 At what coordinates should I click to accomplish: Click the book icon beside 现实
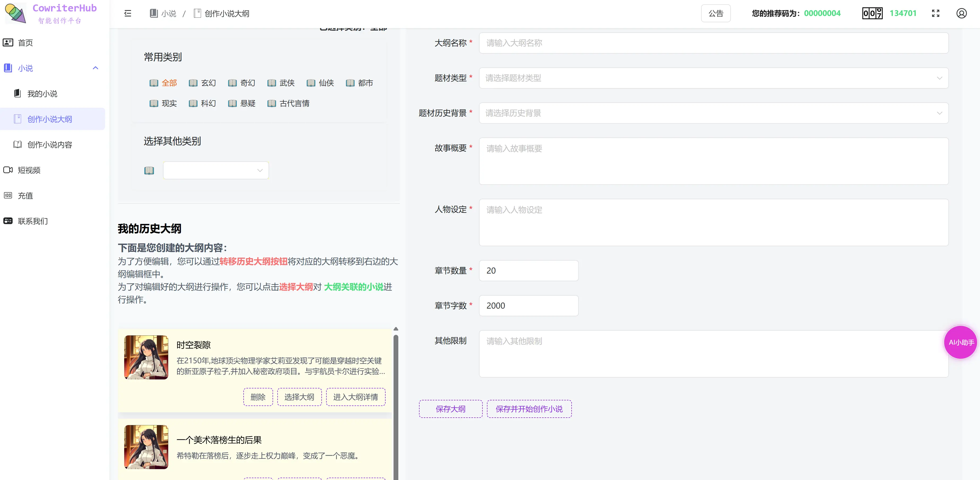(154, 103)
